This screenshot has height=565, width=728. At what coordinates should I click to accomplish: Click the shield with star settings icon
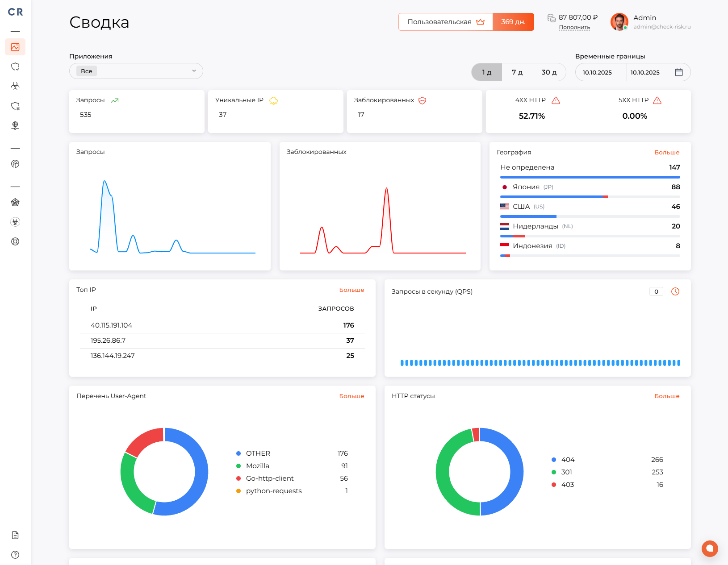[15, 106]
